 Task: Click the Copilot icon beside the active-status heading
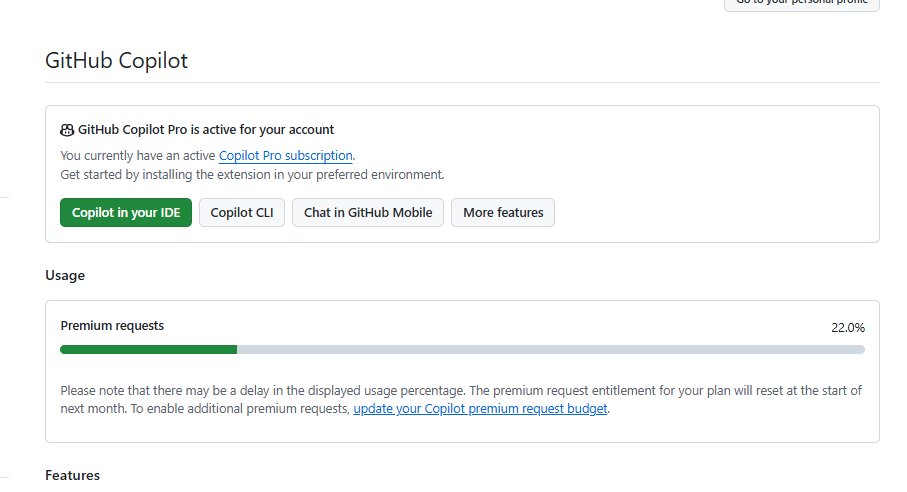coord(67,130)
